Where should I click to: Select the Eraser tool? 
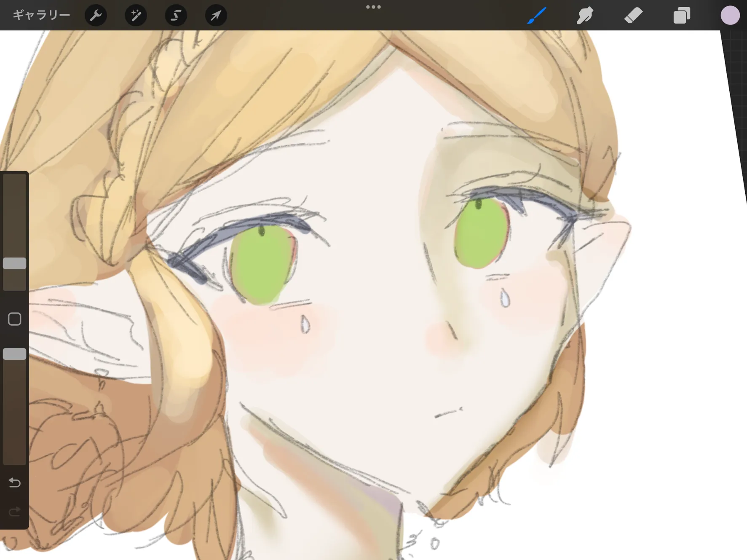tap(633, 16)
